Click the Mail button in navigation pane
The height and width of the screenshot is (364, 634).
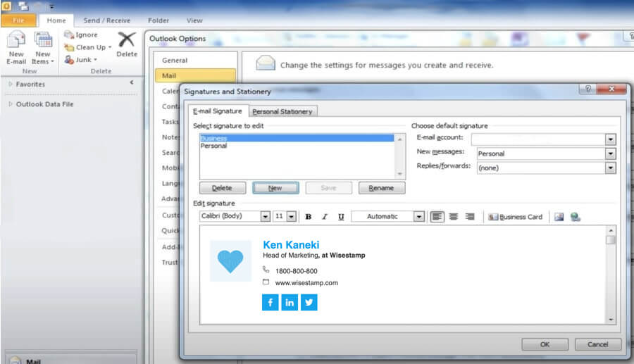coord(70,359)
